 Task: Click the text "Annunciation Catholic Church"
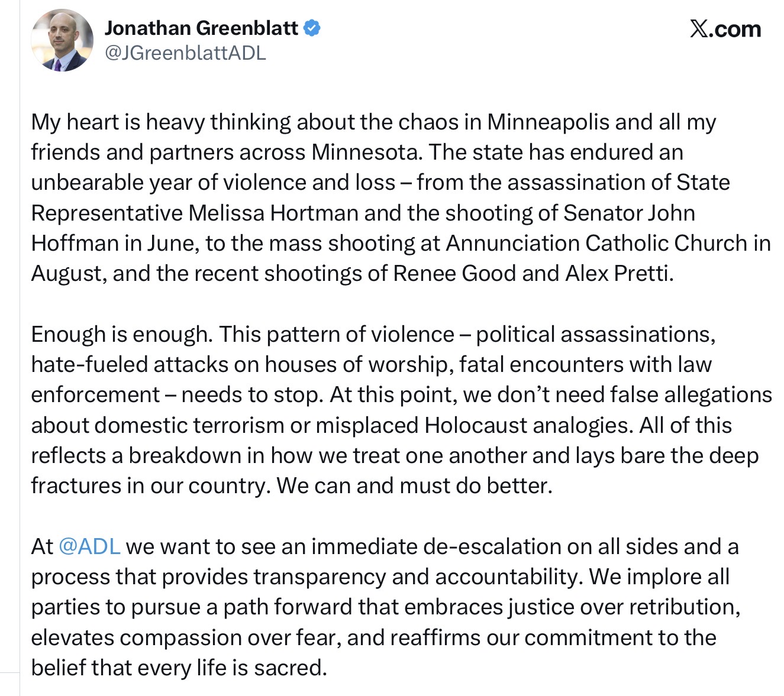tap(596, 243)
